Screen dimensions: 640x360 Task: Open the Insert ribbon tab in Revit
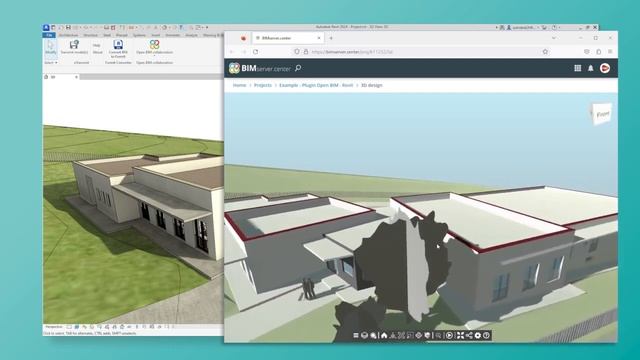point(156,35)
